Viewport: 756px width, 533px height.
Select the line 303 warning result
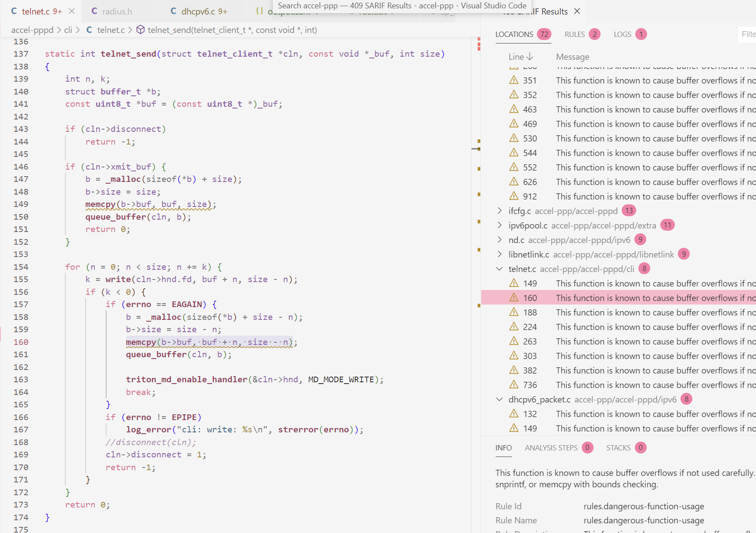pos(619,356)
